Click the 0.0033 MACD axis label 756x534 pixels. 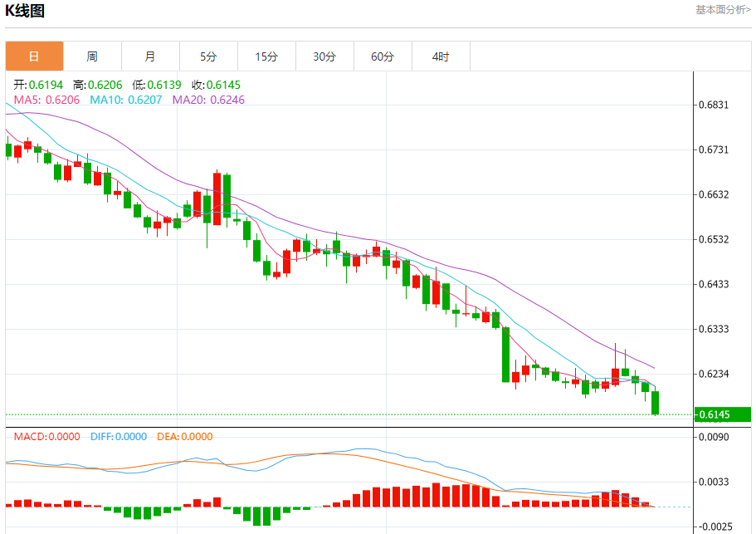[x=714, y=482]
